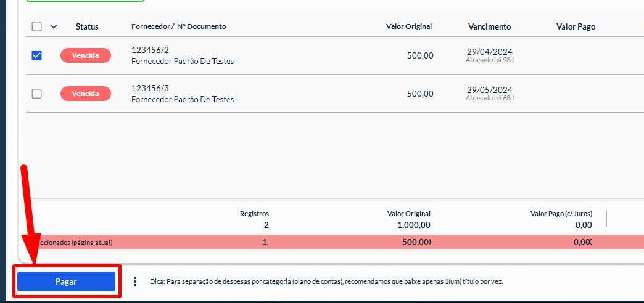The image size is (644, 303).
Task: Sort by the Status column header
Action: (x=87, y=26)
